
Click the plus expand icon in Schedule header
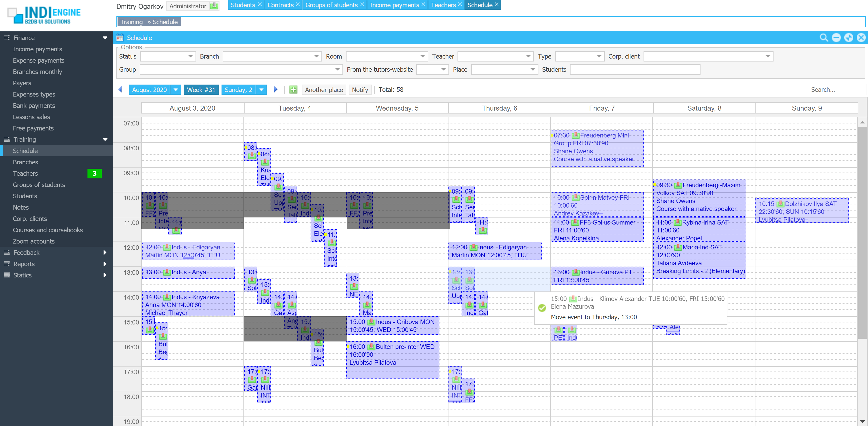point(849,38)
